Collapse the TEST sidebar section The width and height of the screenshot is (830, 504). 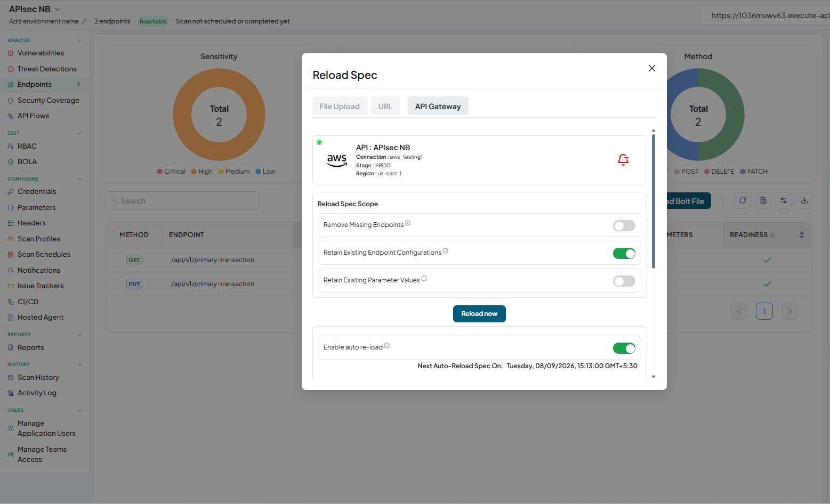[x=80, y=133]
